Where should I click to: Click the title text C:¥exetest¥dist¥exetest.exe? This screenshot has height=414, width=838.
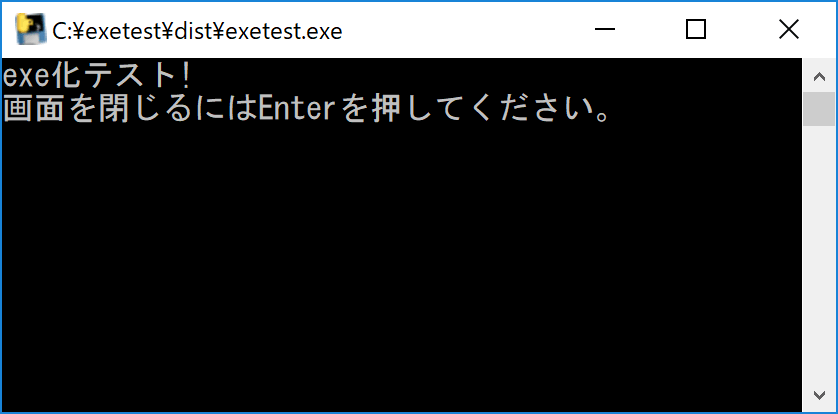tap(197, 32)
